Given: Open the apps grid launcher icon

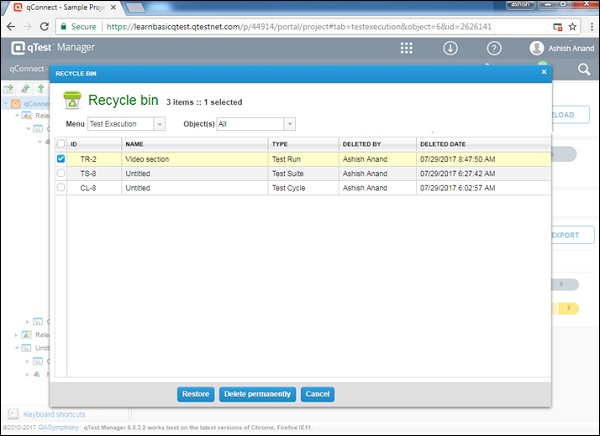Looking at the screenshot, I should click(407, 48).
